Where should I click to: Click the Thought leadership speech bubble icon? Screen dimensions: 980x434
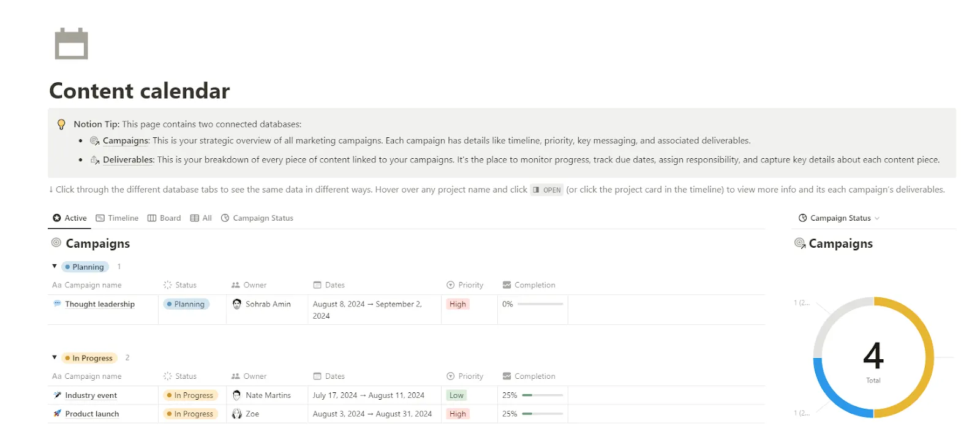coord(57,303)
